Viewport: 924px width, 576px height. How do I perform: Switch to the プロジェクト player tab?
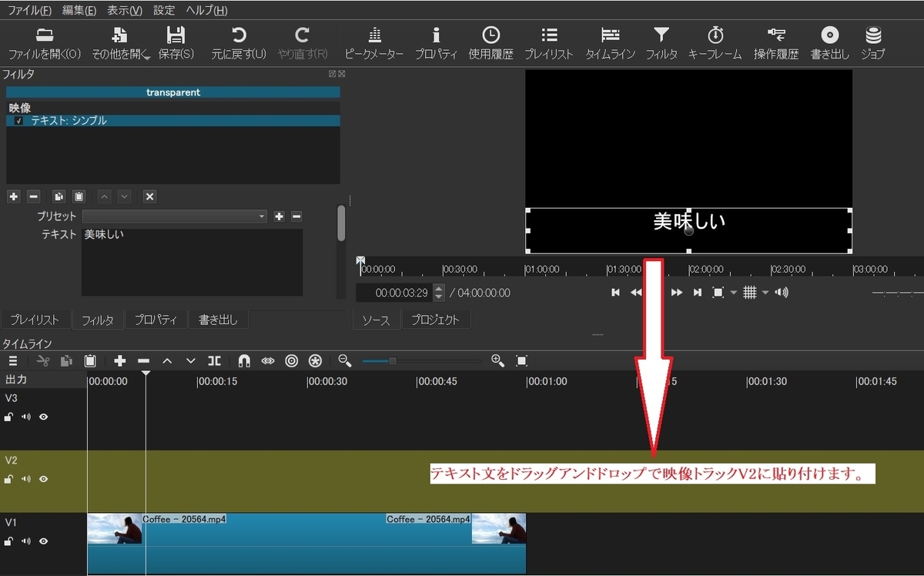[435, 320]
